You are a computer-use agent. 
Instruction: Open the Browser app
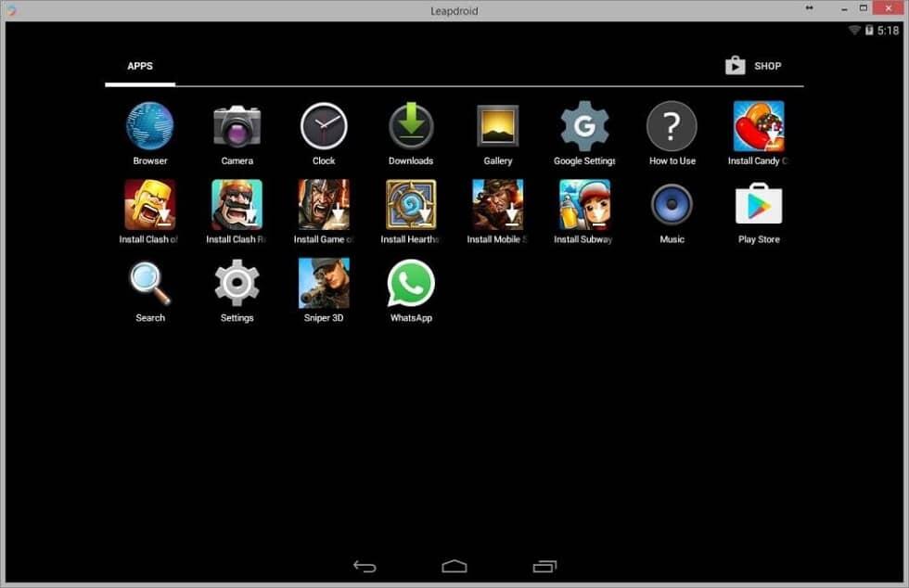click(149, 126)
